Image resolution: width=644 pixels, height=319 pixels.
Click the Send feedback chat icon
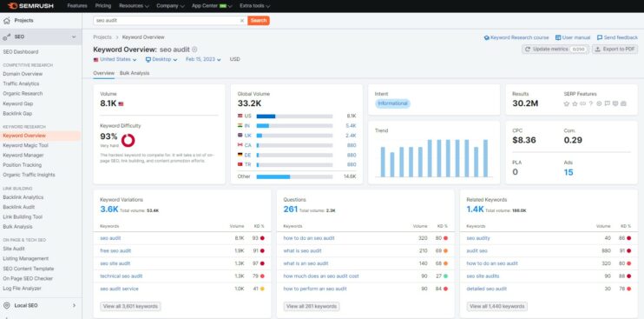(x=600, y=37)
